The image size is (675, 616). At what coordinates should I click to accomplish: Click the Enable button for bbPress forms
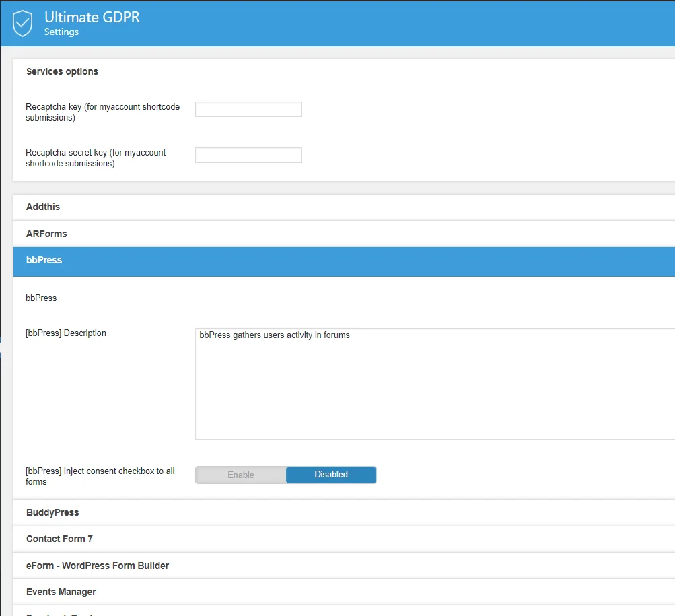[x=240, y=475]
